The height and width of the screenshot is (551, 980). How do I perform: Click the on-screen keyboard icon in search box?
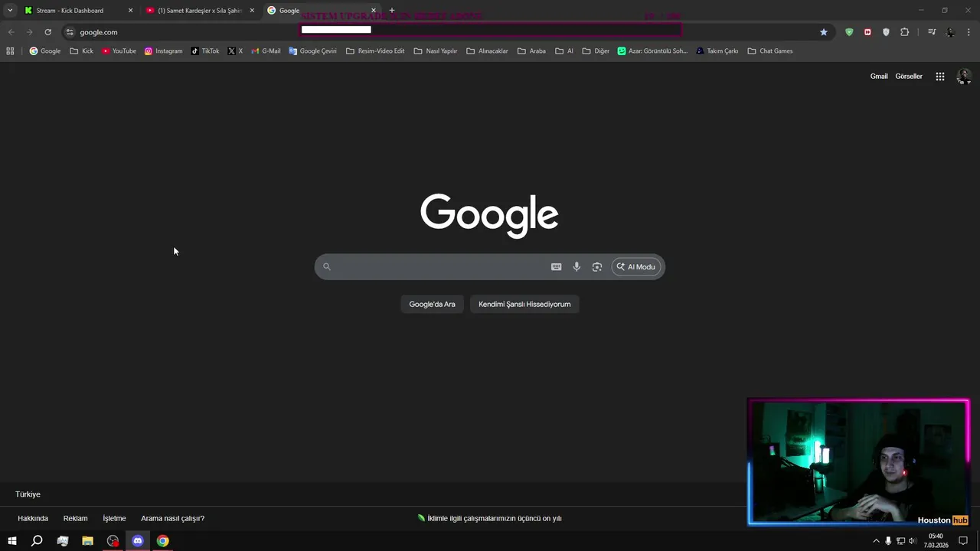[557, 267]
